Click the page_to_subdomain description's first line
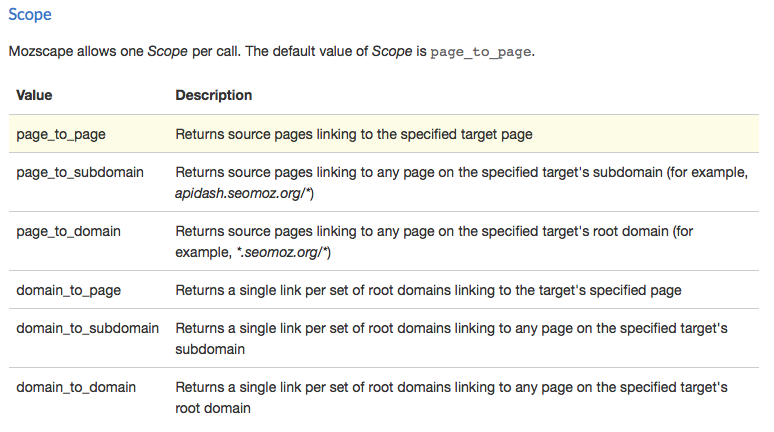 click(461, 172)
